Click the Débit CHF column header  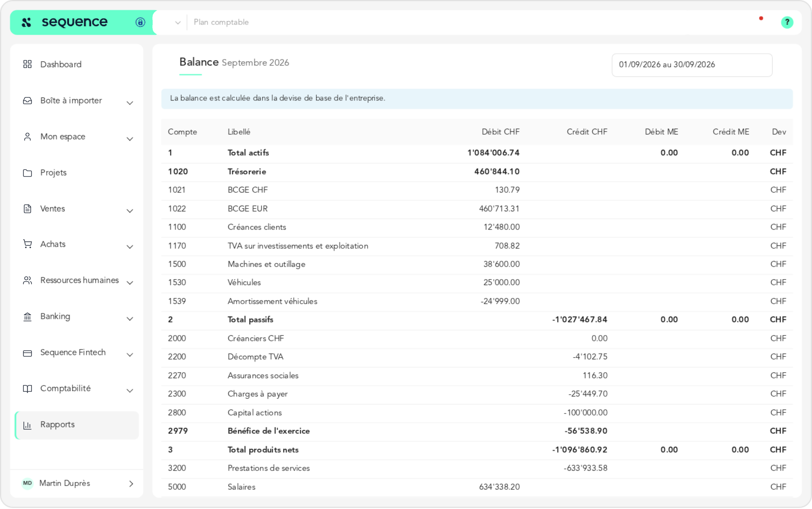click(500, 132)
